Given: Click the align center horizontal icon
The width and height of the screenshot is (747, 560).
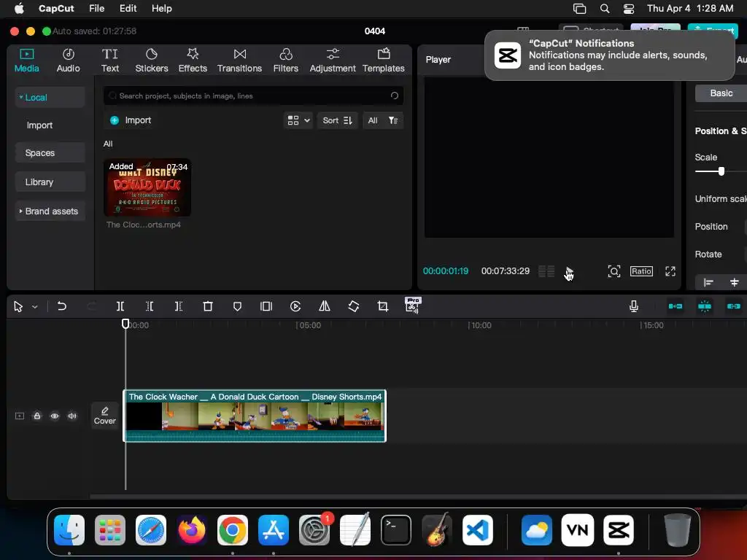Looking at the screenshot, I should click(734, 282).
